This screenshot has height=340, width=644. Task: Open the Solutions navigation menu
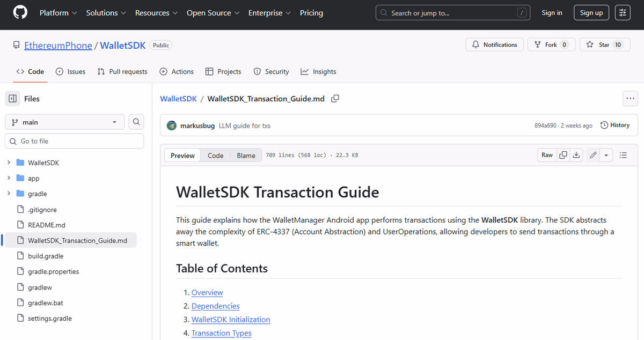coord(106,13)
